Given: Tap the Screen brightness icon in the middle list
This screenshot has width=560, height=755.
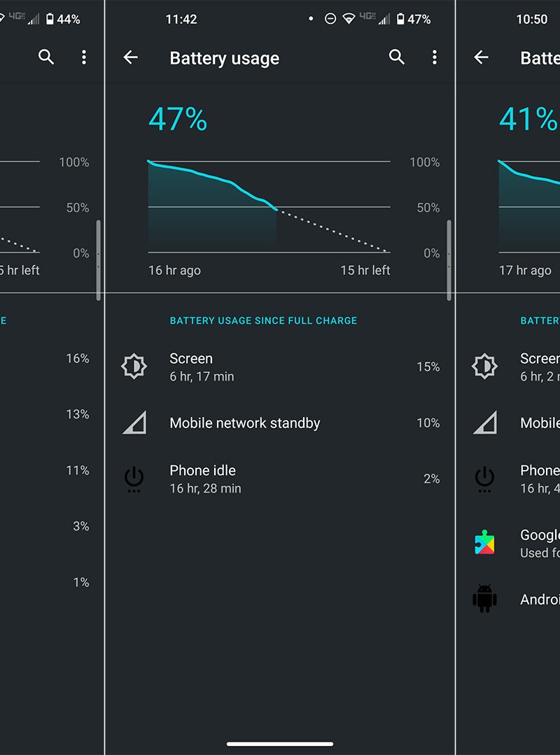Looking at the screenshot, I should coord(134,367).
